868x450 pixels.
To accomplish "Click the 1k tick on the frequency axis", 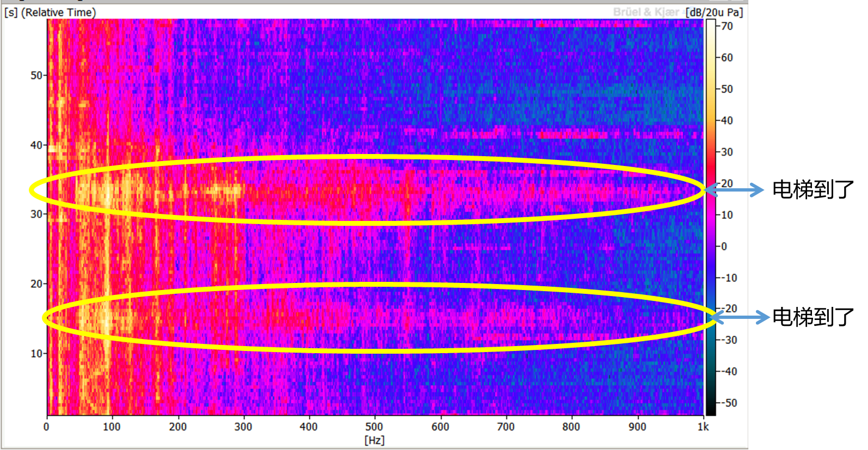I will tap(703, 427).
